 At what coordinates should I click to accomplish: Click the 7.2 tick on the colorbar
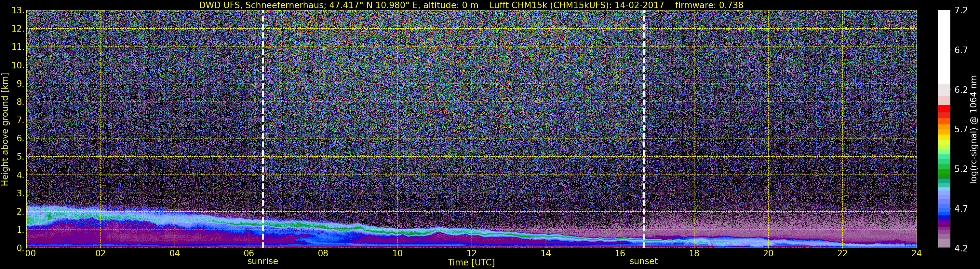tap(961, 11)
